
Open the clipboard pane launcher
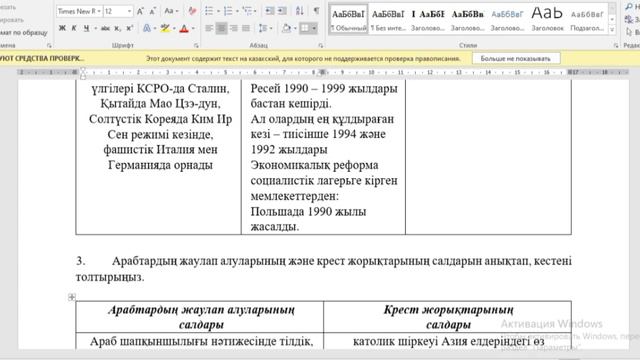[49, 46]
